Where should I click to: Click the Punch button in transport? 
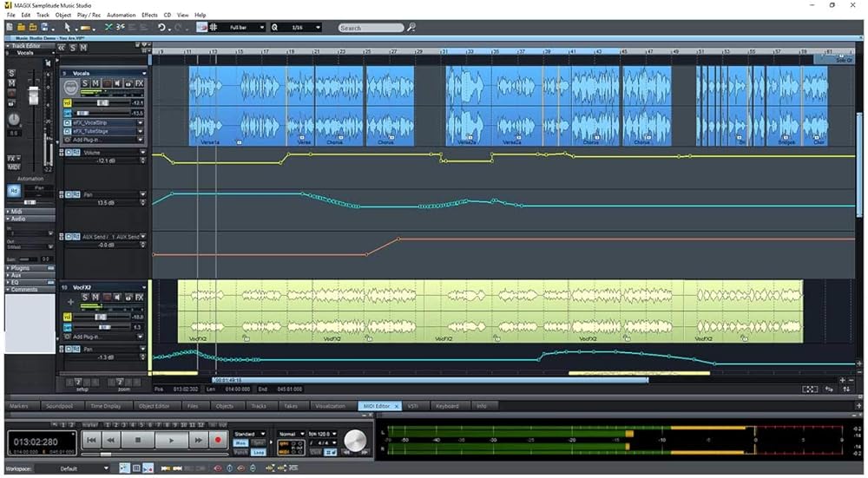click(x=240, y=452)
